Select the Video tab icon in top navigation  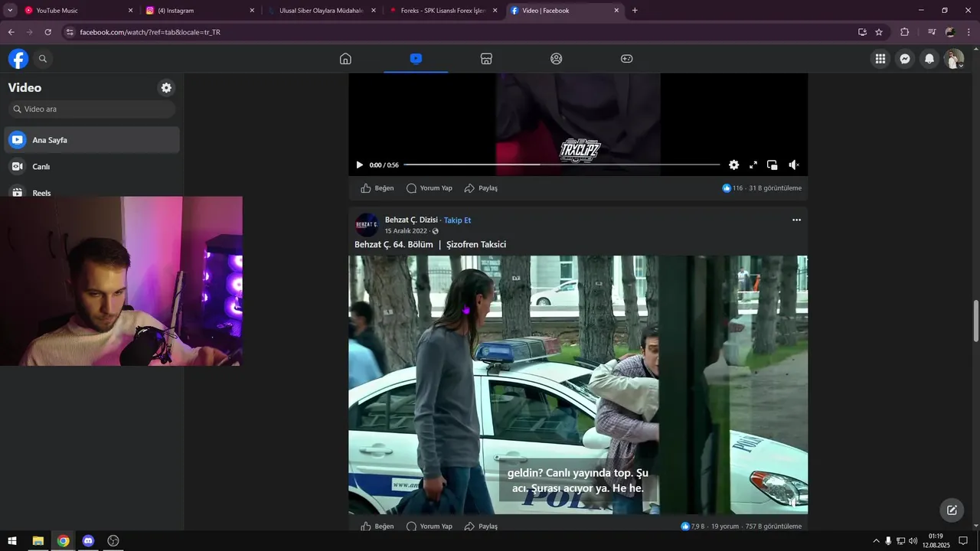tap(416, 59)
